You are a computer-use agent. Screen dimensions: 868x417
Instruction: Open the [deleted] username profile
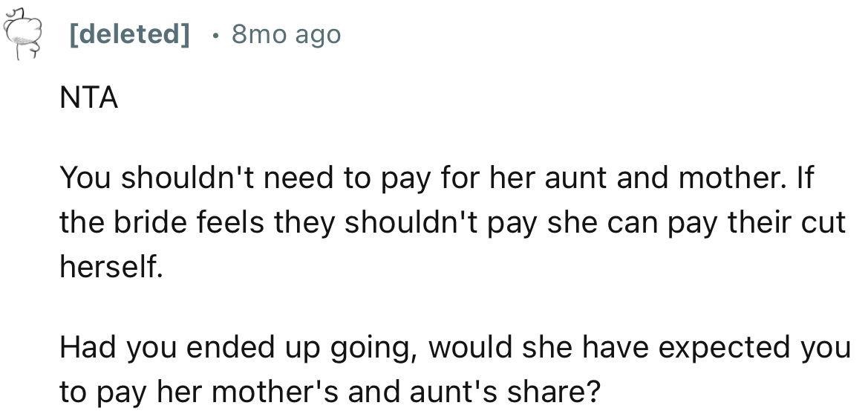(x=129, y=34)
